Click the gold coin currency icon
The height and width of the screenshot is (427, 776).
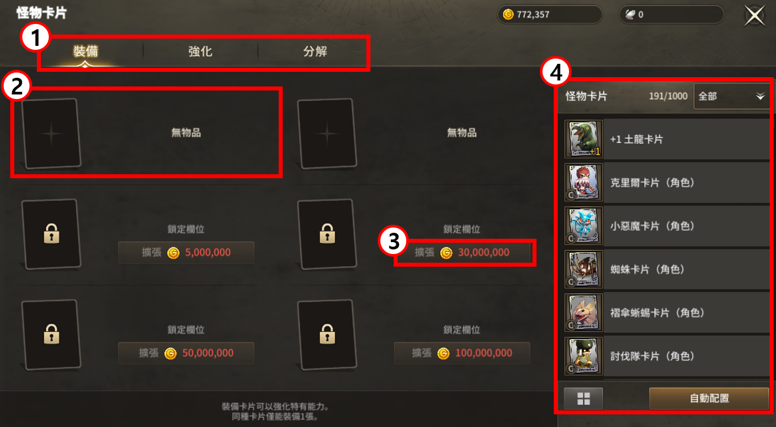[x=508, y=14]
